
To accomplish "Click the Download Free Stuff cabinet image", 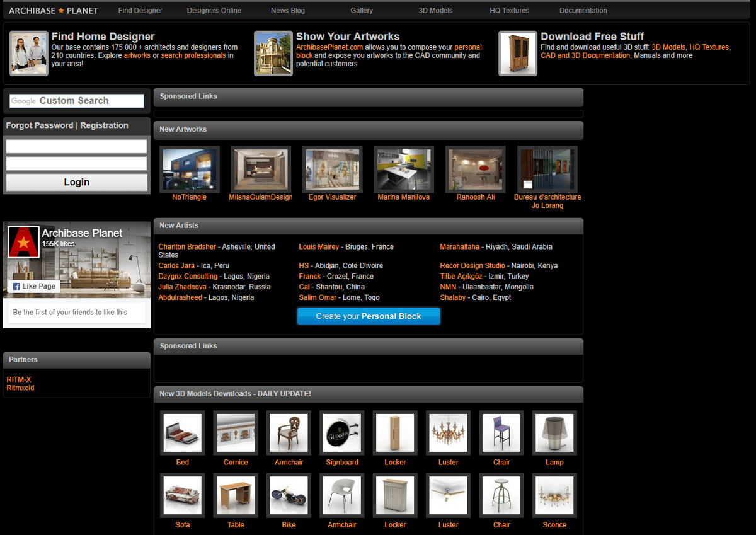I will [518, 54].
